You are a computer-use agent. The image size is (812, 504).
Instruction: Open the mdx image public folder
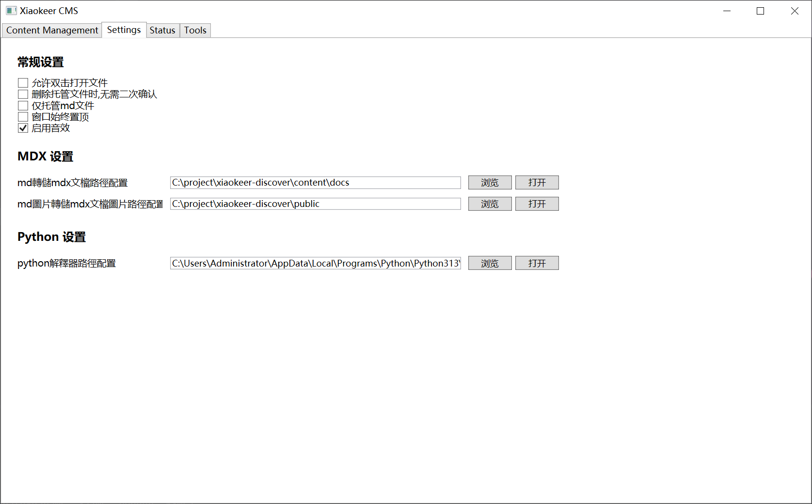[537, 204]
